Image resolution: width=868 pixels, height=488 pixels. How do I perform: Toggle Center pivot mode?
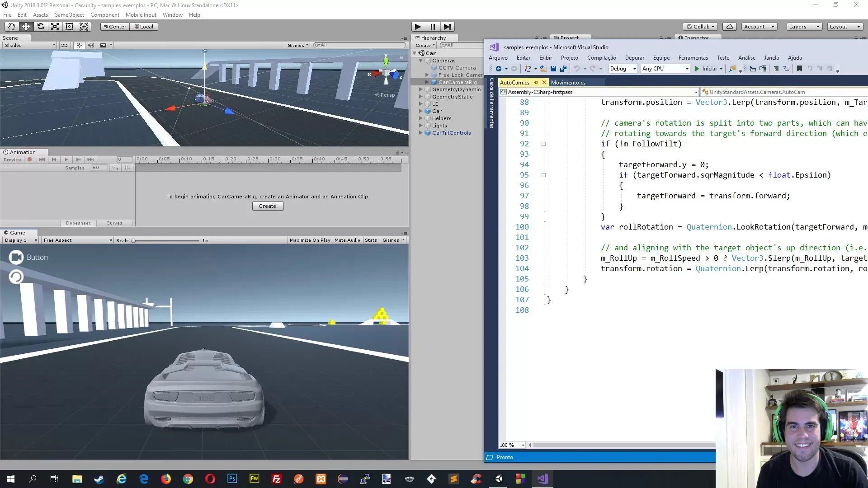coord(115,27)
